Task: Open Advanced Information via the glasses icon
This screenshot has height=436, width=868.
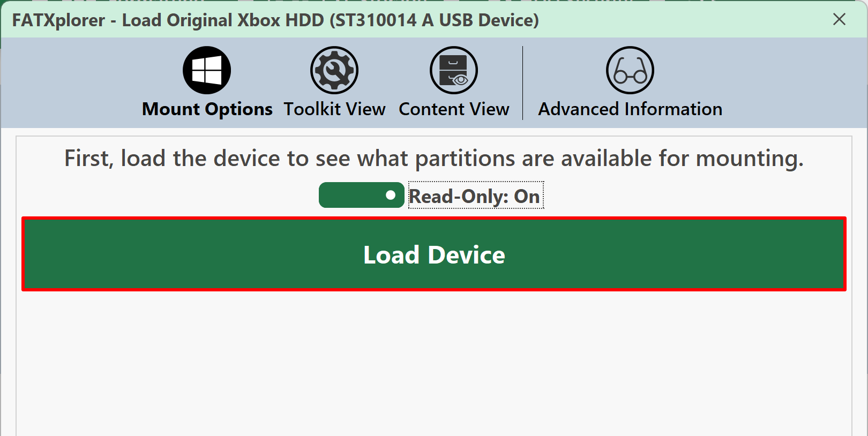Action: [630, 70]
